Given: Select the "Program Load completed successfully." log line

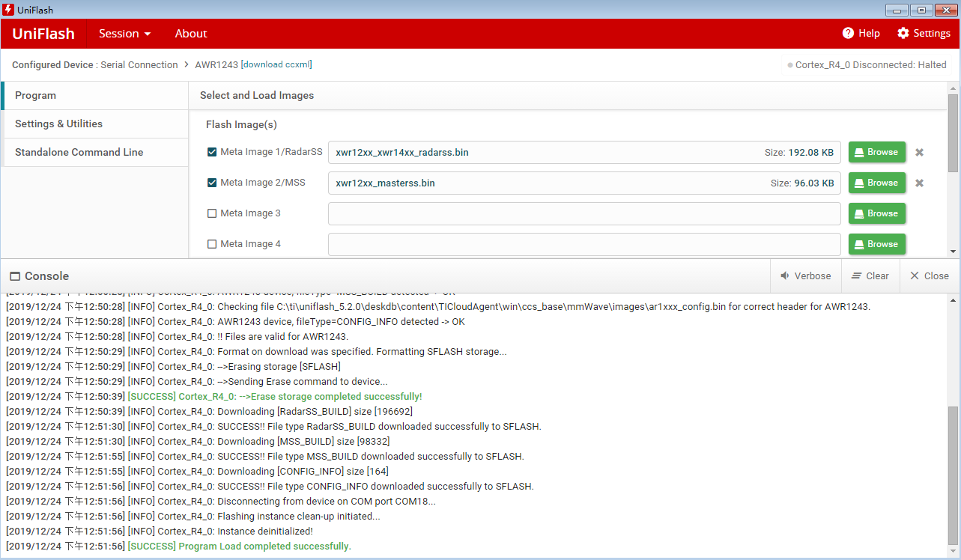Looking at the screenshot, I should click(178, 547).
